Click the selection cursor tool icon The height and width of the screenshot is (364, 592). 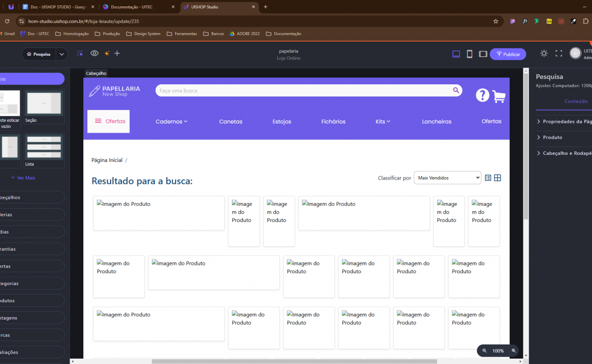[80, 54]
